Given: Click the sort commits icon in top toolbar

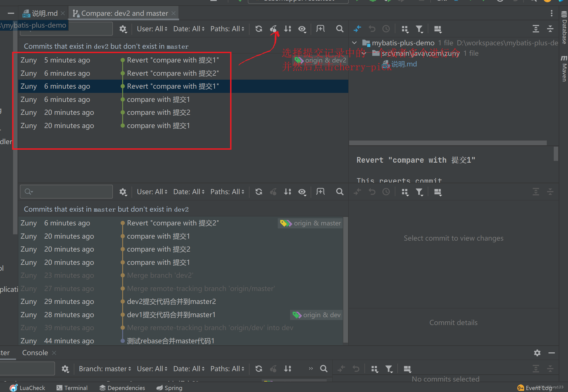Looking at the screenshot, I should pyautogui.click(x=288, y=29).
